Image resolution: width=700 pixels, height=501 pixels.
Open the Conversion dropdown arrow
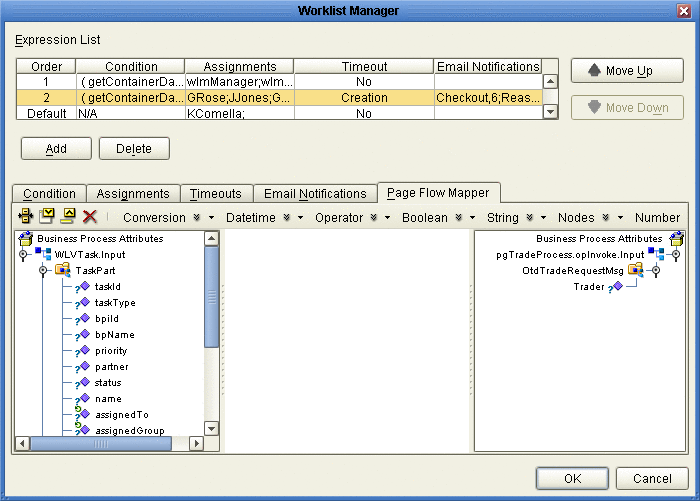[211, 217]
